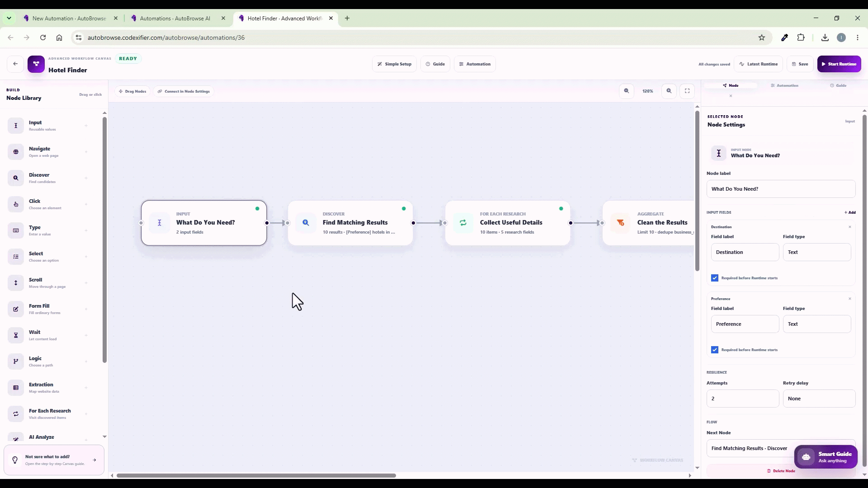Click the Scroll arrows icon in library

[16, 283]
